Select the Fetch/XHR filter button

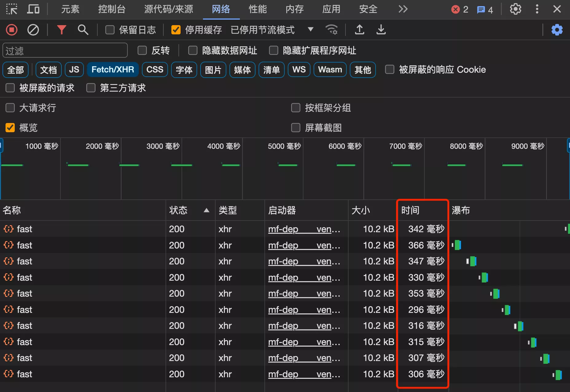(113, 70)
